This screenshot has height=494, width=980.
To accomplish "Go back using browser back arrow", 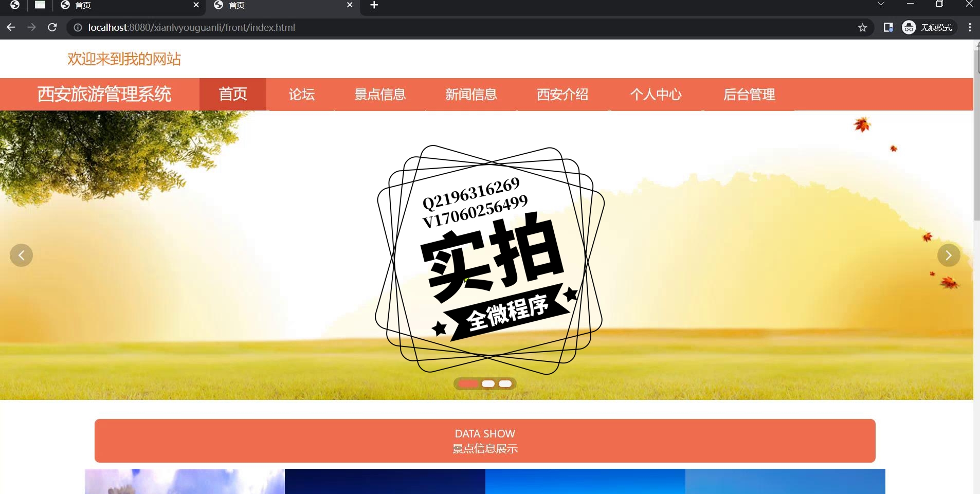I will (11, 27).
